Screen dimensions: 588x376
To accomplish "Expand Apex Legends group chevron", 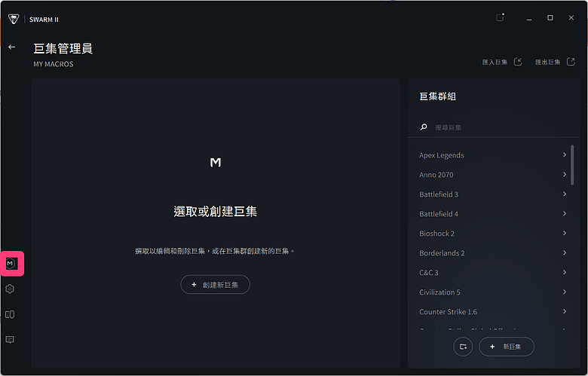I will click(565, 154).
